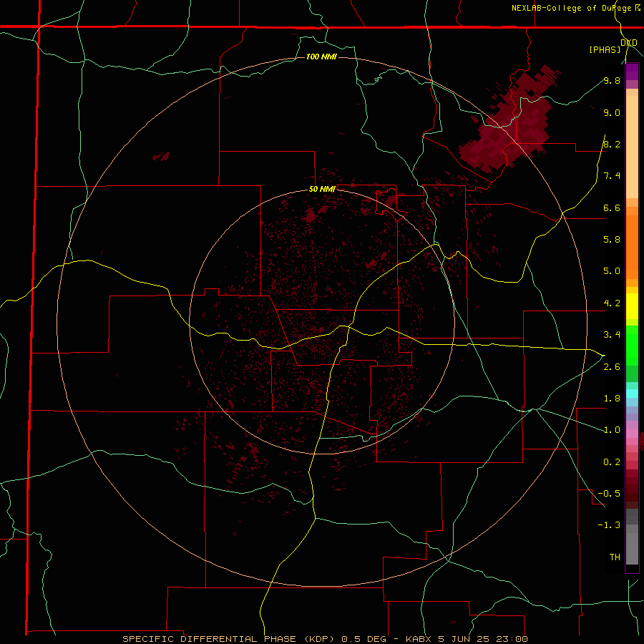The image size is (644, 644).
Task: Click the 9.0 value on color scale
Action: click(612, 112)
